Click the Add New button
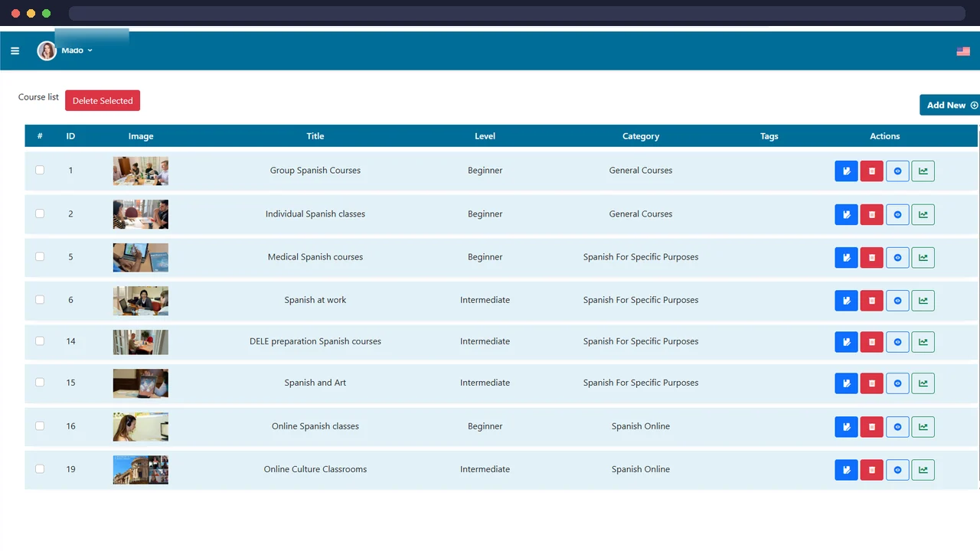 point(951,105)
